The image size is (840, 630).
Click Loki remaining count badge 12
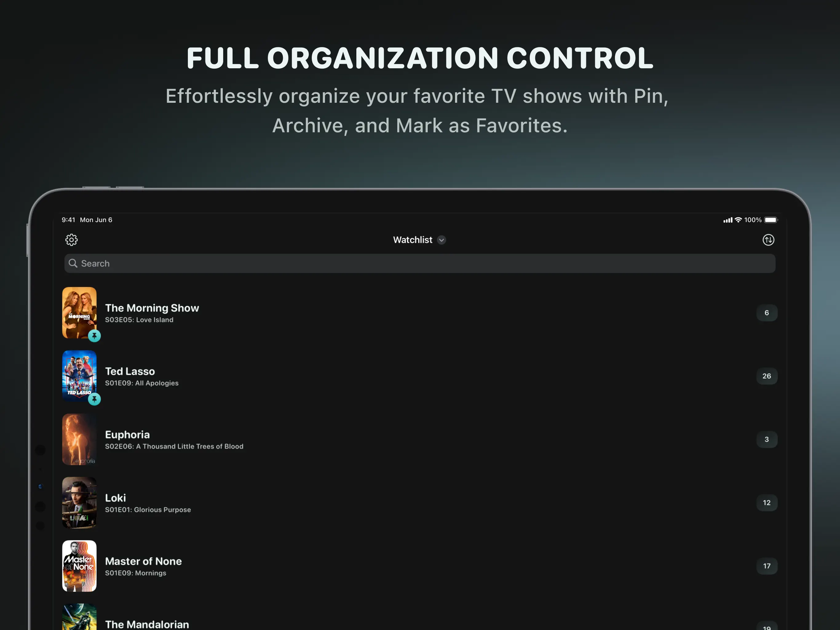(x=766, y=503)
